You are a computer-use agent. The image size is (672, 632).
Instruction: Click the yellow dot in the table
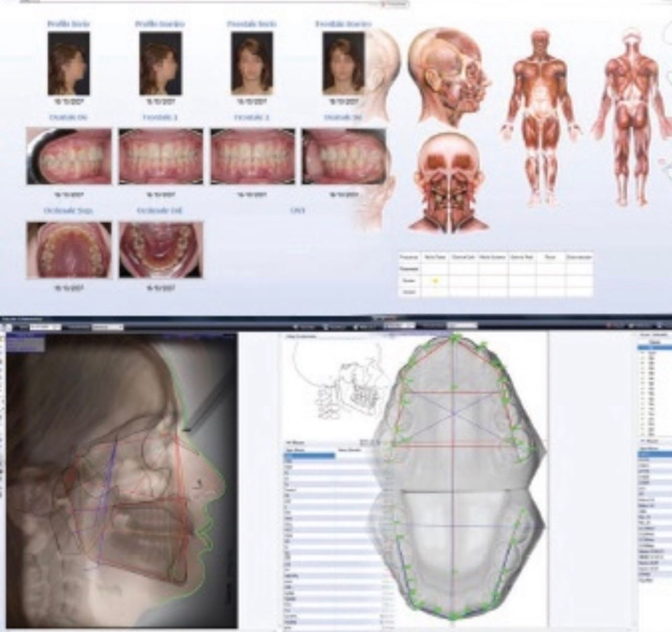(x=435, y=281)
